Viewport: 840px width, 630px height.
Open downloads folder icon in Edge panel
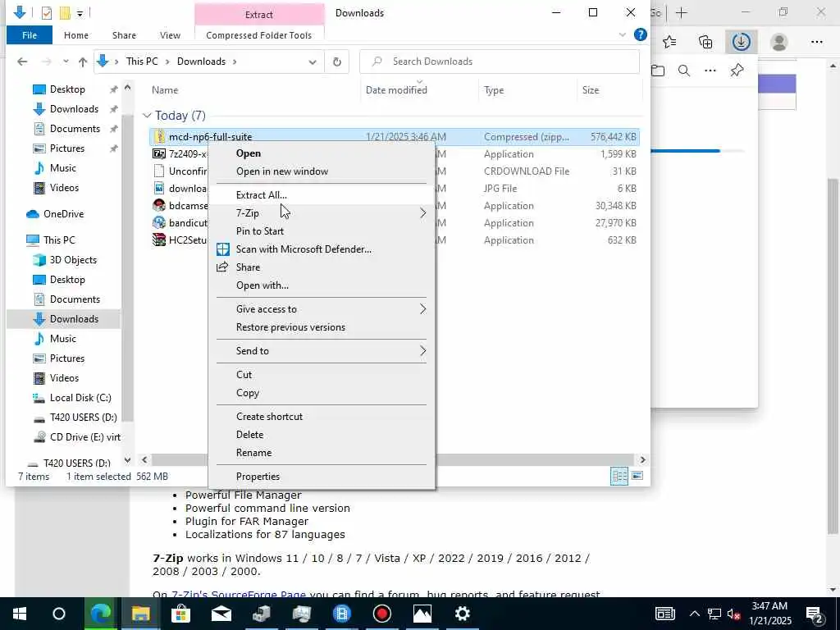coord(658,71)
